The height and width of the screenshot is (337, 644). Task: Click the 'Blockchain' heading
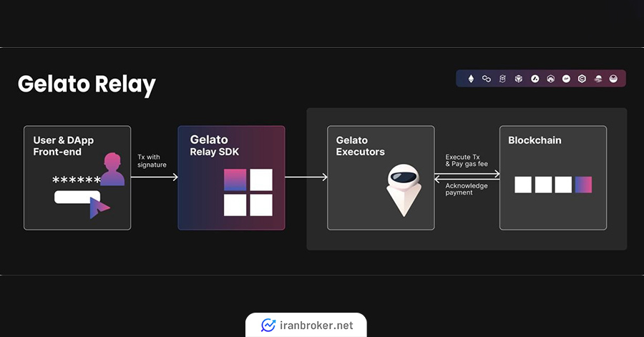coord(535,140)
